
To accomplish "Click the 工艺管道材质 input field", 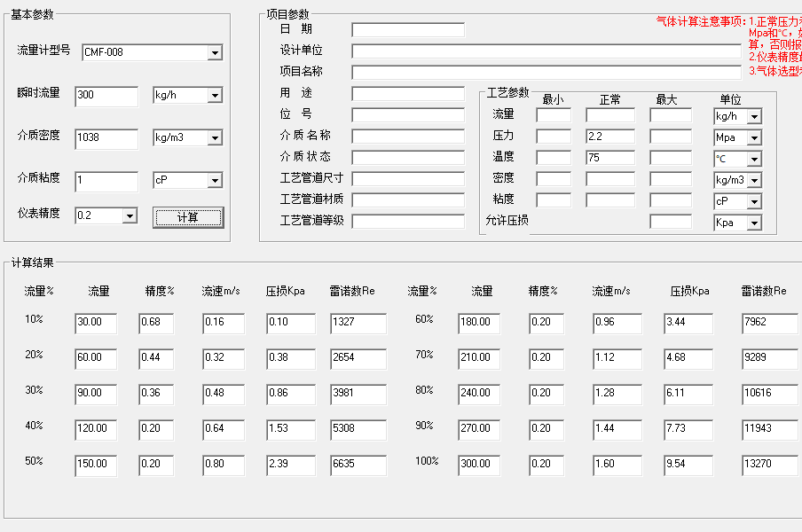I will pyautogui.click(x=407, y=200).
